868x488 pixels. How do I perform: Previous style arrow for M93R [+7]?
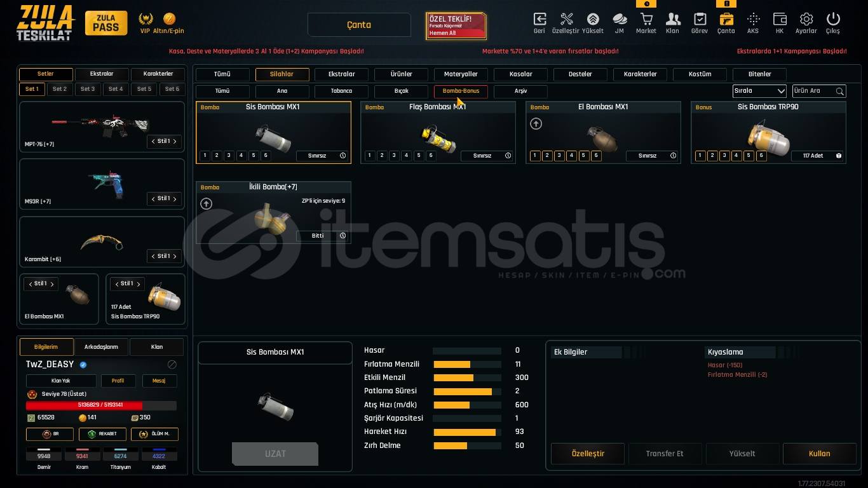tap(153, 198)
